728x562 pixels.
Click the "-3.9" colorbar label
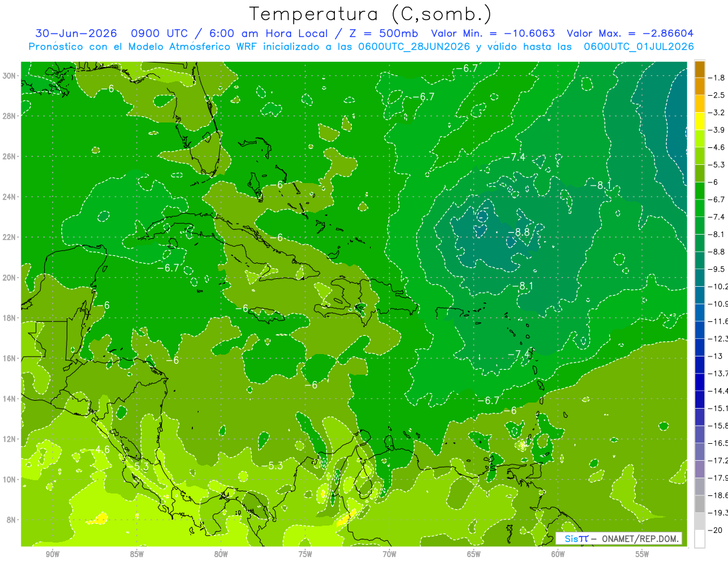coord(716,130)
